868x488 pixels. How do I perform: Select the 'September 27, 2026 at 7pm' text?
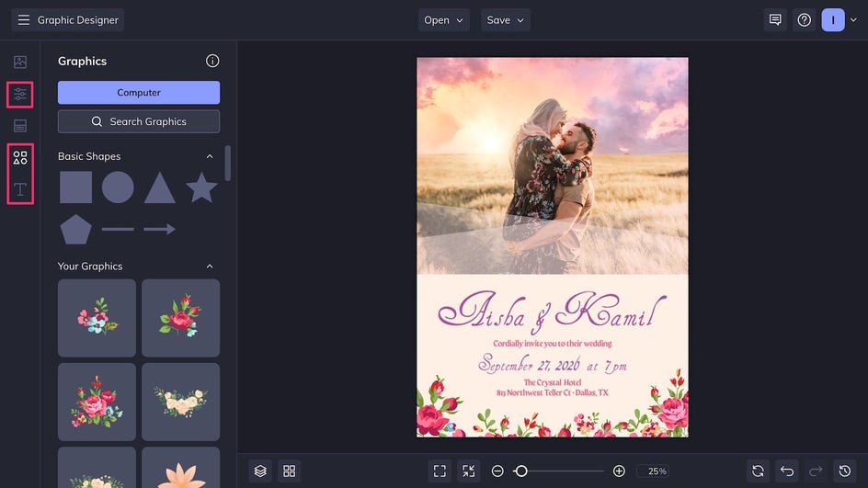click(x=553, y=364)
